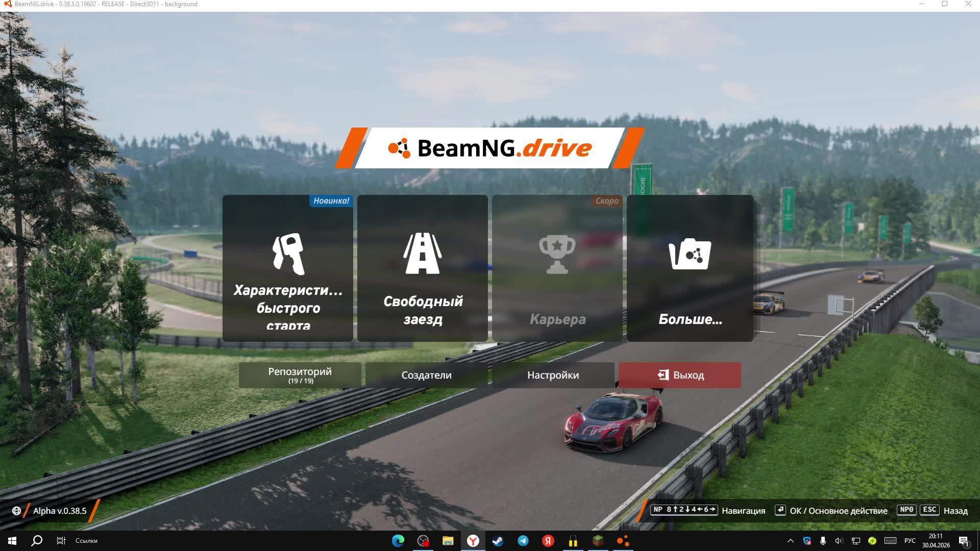
Task: Click the road icon for free roam
Action: pyautogui.click(x=423, y=254)
